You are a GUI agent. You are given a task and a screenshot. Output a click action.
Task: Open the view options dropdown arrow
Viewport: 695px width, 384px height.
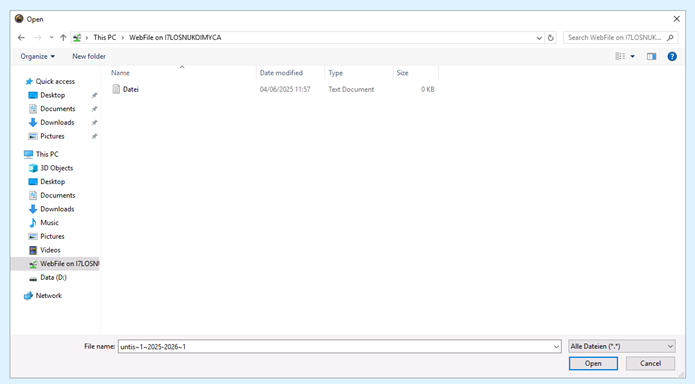pyautogui.click(x=633, y=56)
